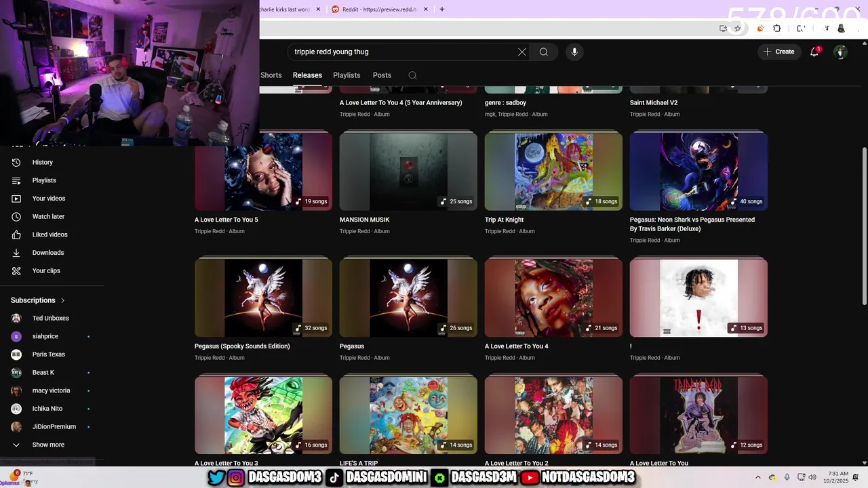Click the taskbar microphone icon

787,477
